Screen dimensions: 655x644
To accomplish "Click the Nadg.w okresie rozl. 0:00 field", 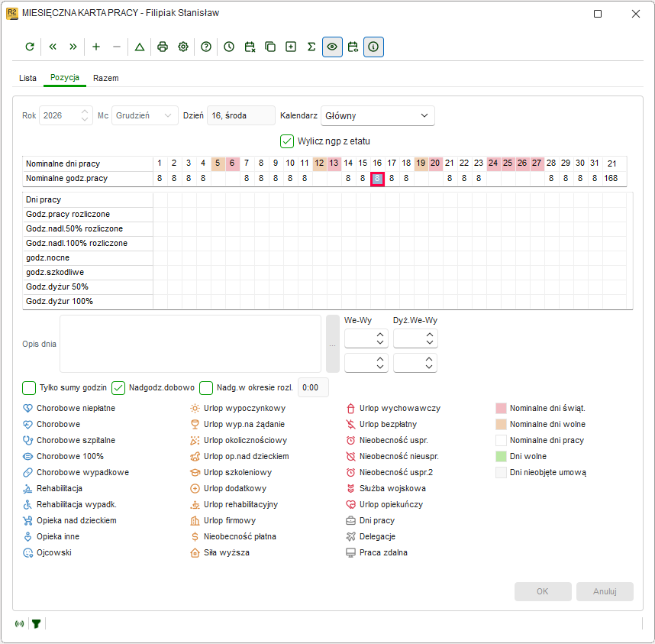I will coord(313,388).
